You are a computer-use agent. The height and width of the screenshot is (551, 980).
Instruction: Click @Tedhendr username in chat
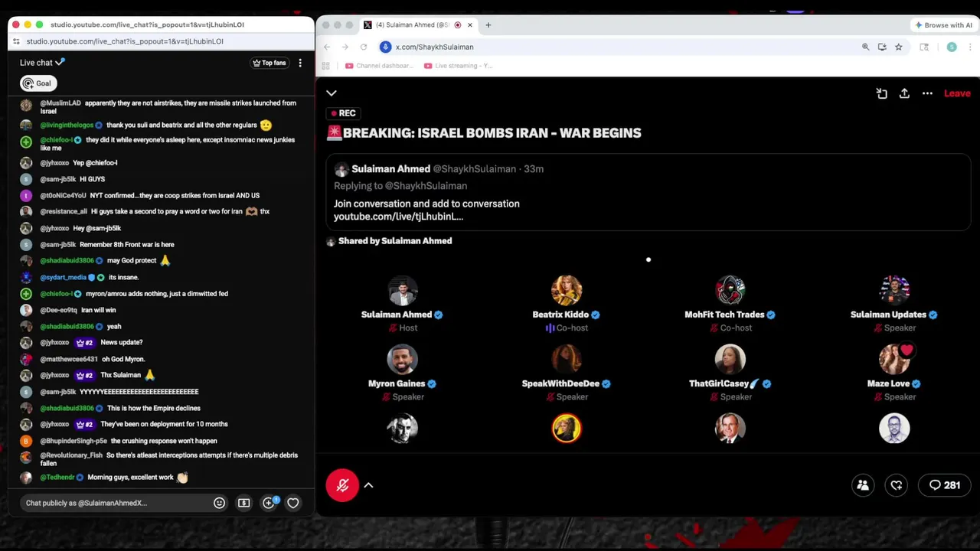pyautogui.click(x=57, y=477)
